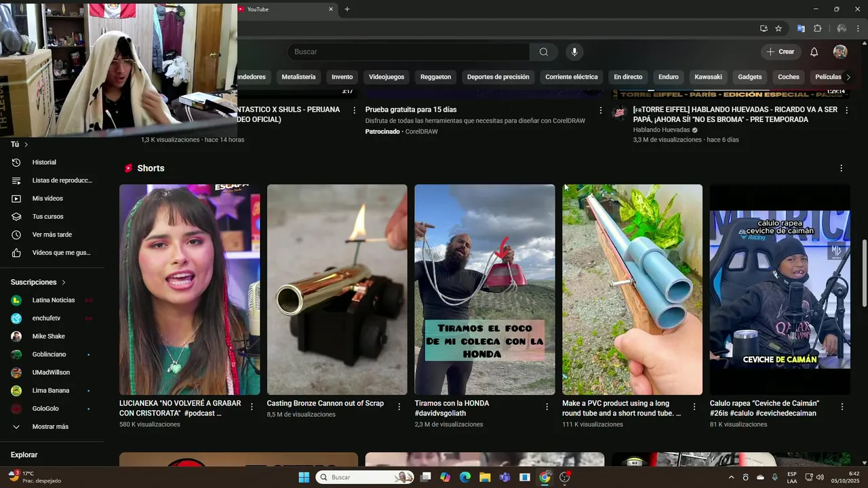Click the magnifier search button
The height and width of the screenshot is (488, 868).
pos(544,52)
